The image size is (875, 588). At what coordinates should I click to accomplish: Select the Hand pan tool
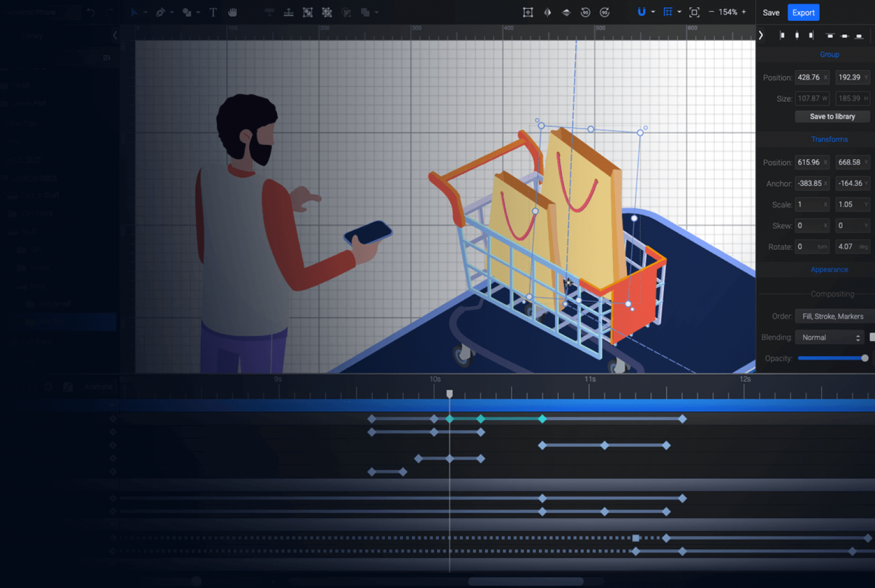[232, 12]
